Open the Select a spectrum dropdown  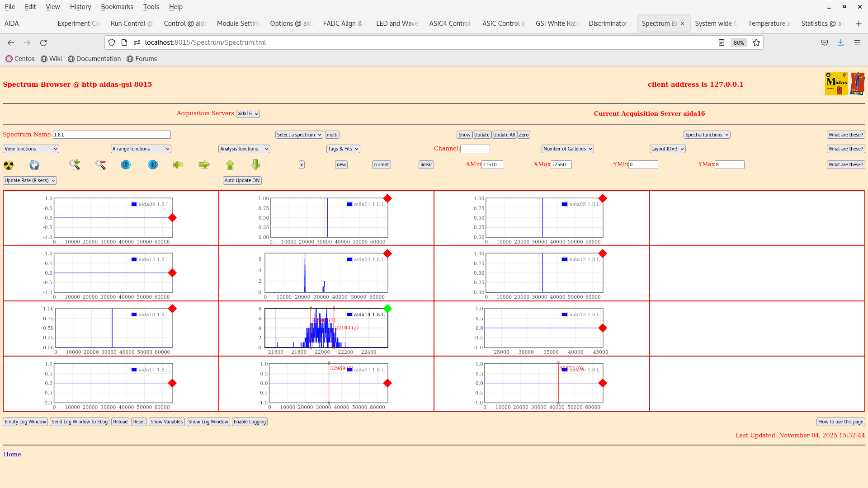click(x=299, y=134)
